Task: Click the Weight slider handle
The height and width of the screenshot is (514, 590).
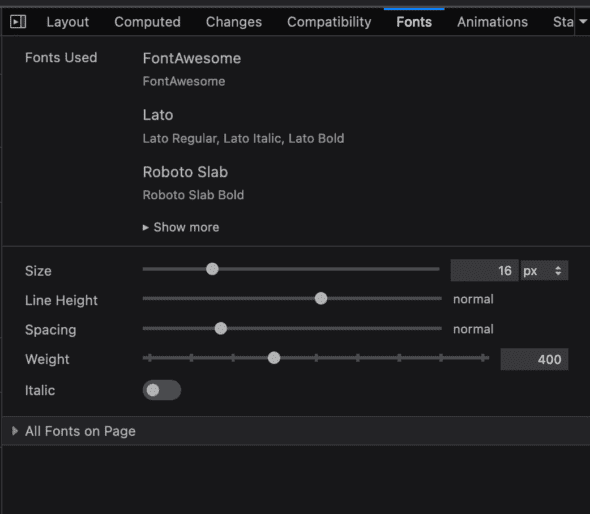Action: [274, 358]
